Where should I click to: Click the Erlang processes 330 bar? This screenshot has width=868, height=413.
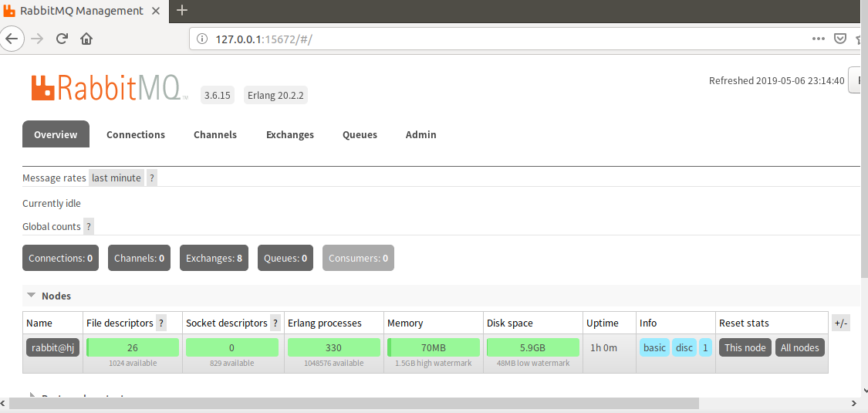point(334,347)
